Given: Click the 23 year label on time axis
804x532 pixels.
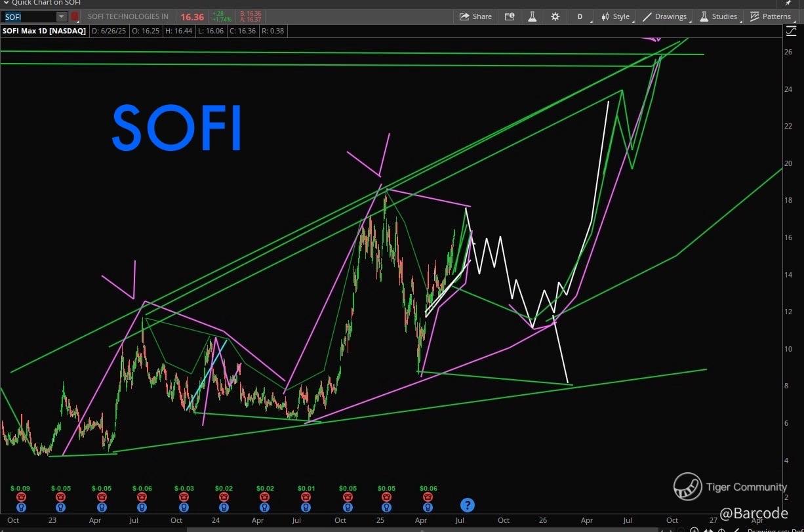Looking at the screenshot, I should [53, 520].
